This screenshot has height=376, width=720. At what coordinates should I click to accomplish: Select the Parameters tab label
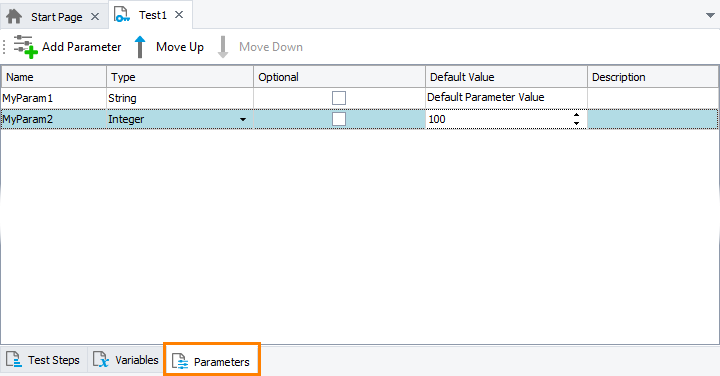click(x=222, y=362)
